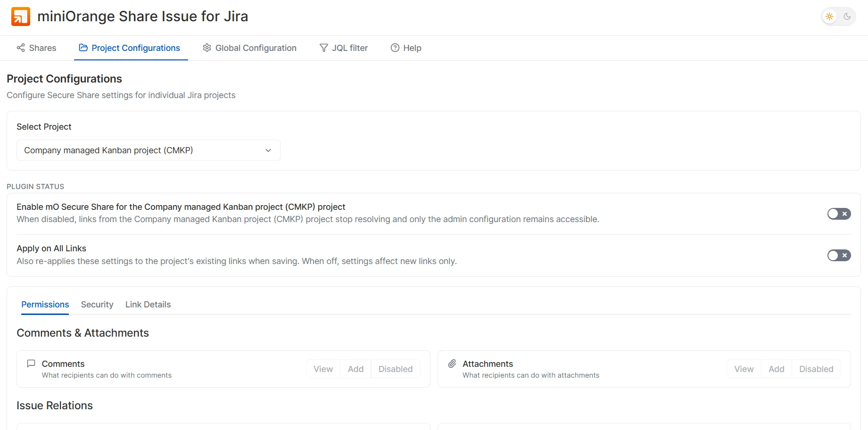The width and height of the screenshot is (868, 430).
Task: Set Attachments permission to Add
Action: click(777, 369)
